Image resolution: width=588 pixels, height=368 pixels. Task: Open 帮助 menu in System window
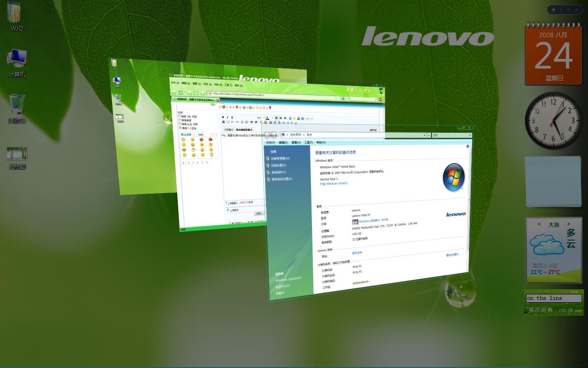(x=321, y=143)
